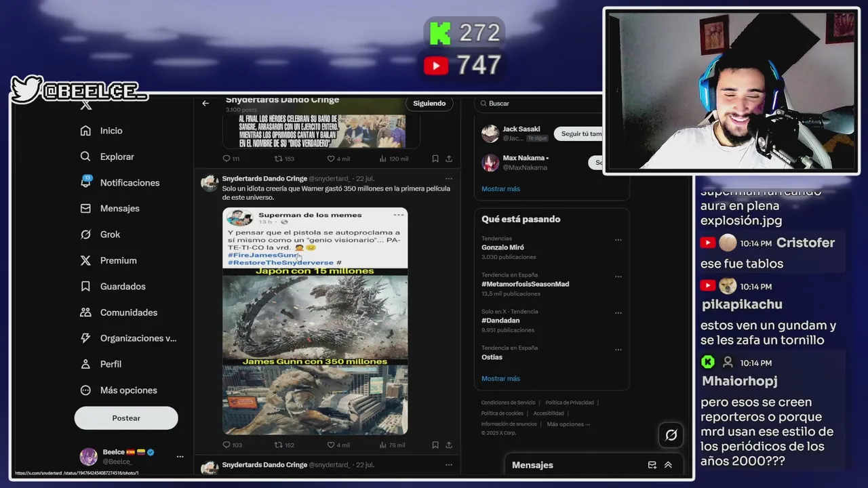Share the Godzilla meme post
This screenshot has width=868, height=488.
click(449, 445)
